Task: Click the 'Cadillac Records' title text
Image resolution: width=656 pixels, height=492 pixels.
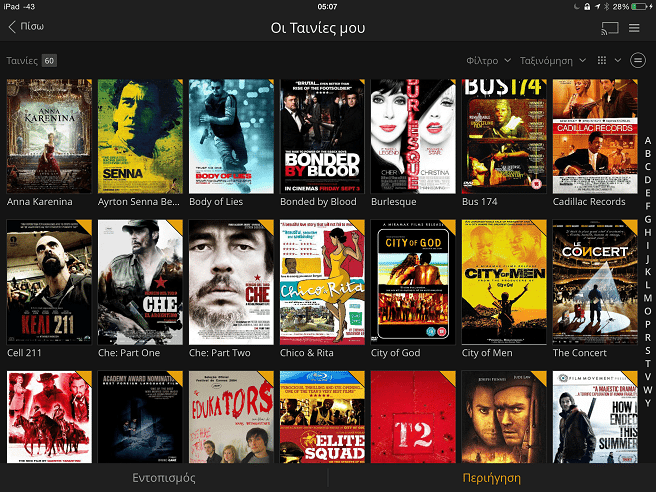Action: click(589, 202)
